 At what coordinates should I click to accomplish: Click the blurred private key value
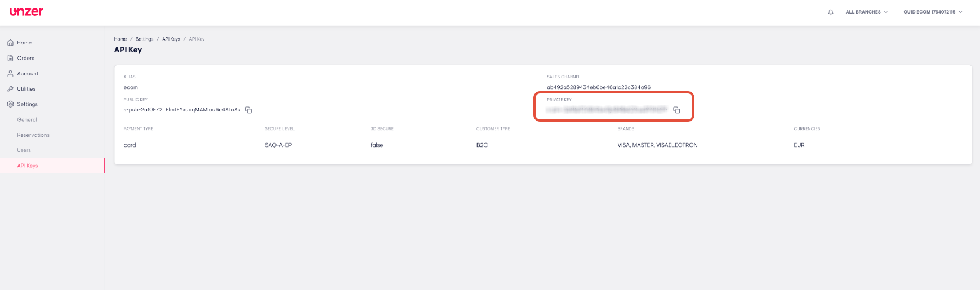(607, 110)
